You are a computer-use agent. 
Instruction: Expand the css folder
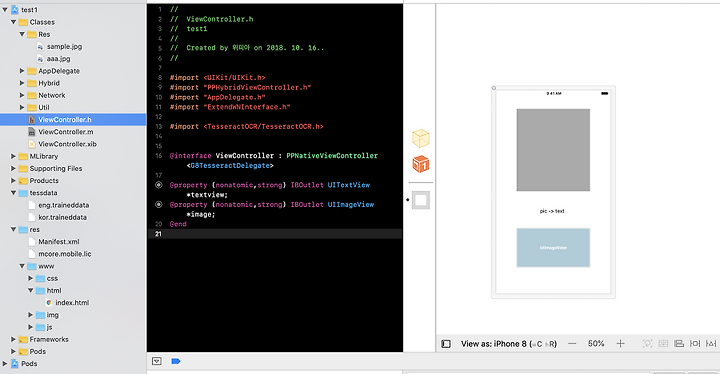(x=30, y=278)
